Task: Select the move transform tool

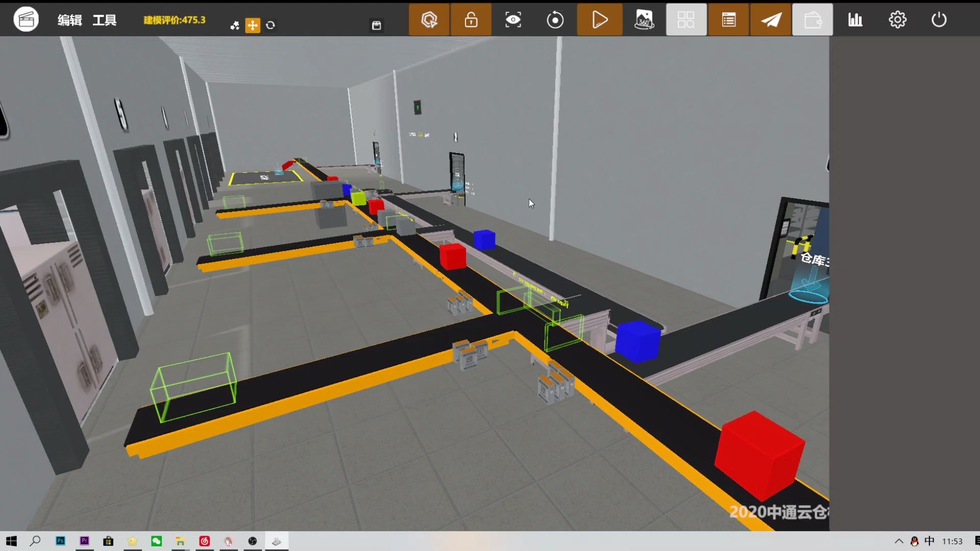Action: click(x=253, y=25)
